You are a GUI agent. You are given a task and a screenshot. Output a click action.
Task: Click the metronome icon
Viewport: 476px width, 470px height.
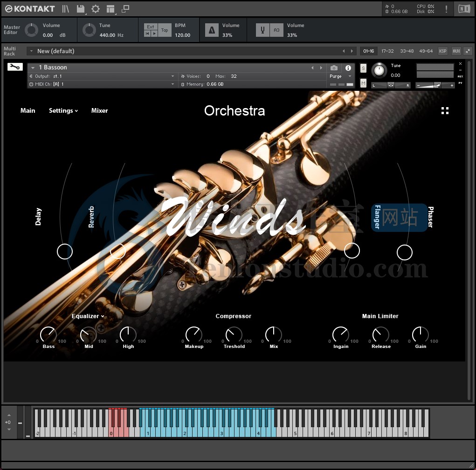click(x=212, y=30)
